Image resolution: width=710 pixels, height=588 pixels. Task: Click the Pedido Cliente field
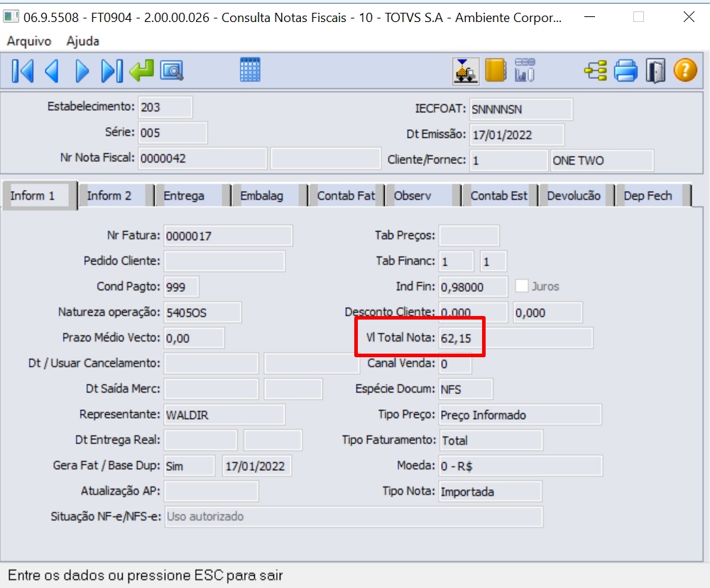coord(224,261)
